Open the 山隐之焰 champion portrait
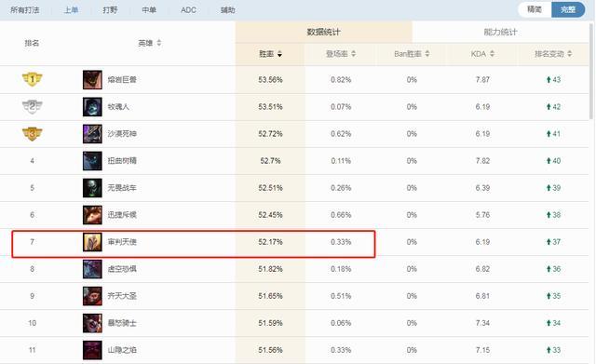 [x=92, y=350]
